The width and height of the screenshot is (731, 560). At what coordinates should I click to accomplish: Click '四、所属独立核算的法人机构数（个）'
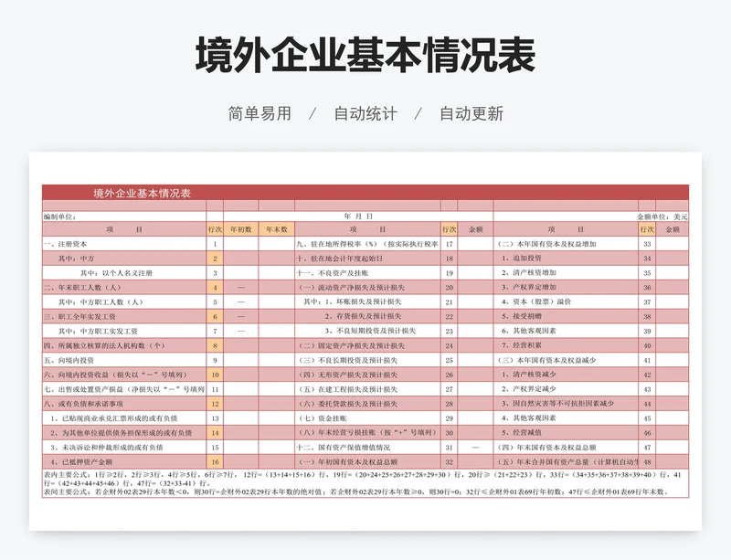click(x=124, y=345)
